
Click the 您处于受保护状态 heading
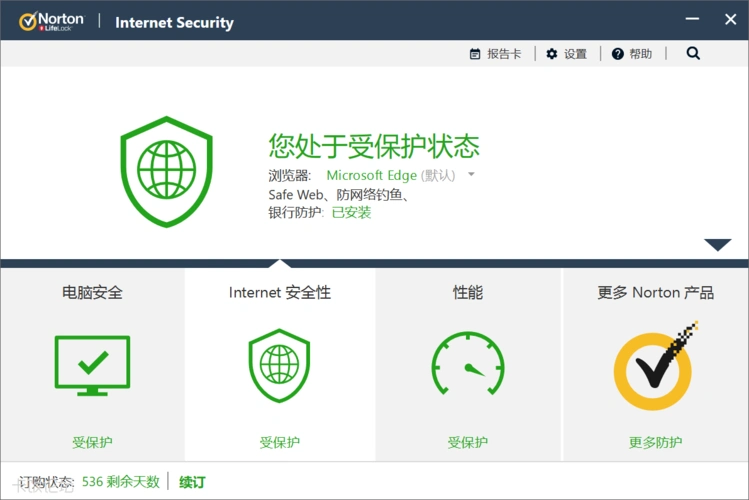374,146
